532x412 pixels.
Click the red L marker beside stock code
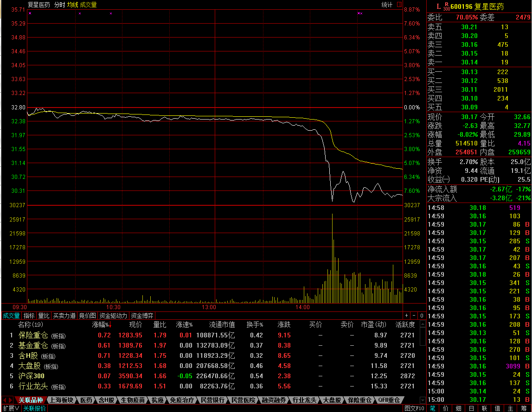(x=438, y=6)
